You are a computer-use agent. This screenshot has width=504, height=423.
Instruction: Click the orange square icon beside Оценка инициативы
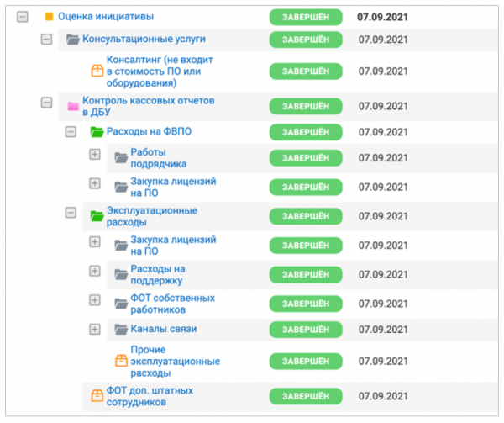[49, 17]
